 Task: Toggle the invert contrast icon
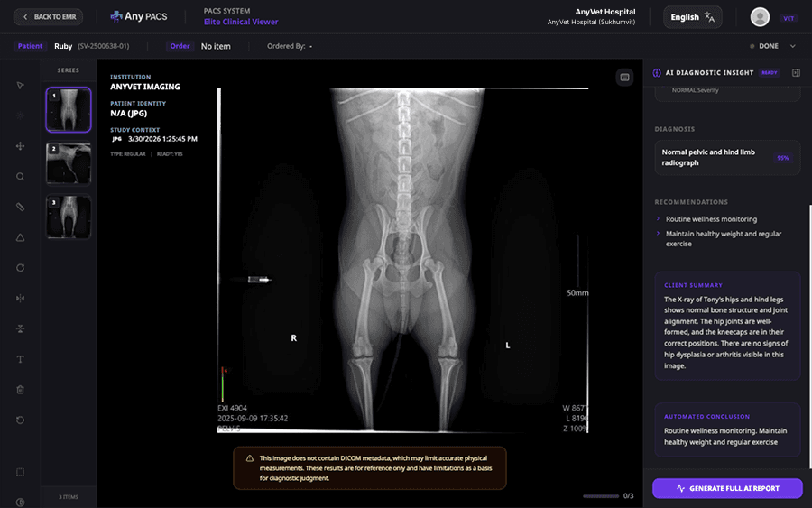pyautogui.click(x=20, y=502)
